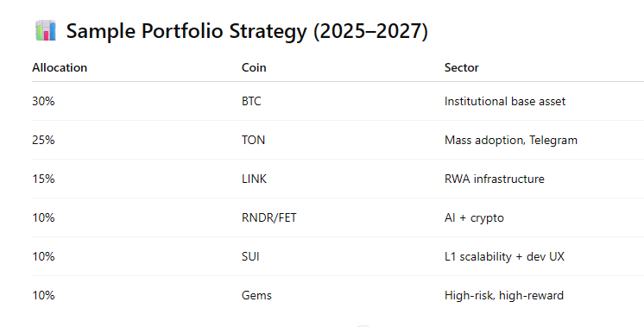Click High-risk, high-reward sector text
The height and width of the screenshot is (327, 644).
coord(504,295)
